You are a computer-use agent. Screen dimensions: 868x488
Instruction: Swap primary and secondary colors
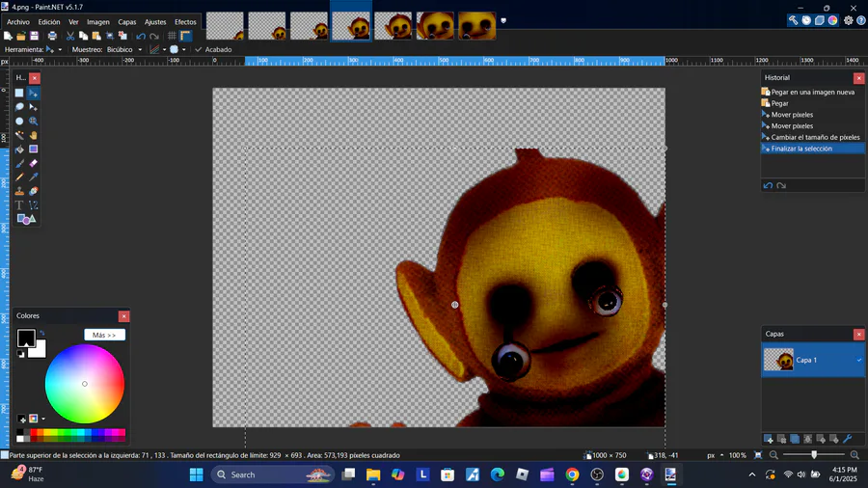pos(42,333)
